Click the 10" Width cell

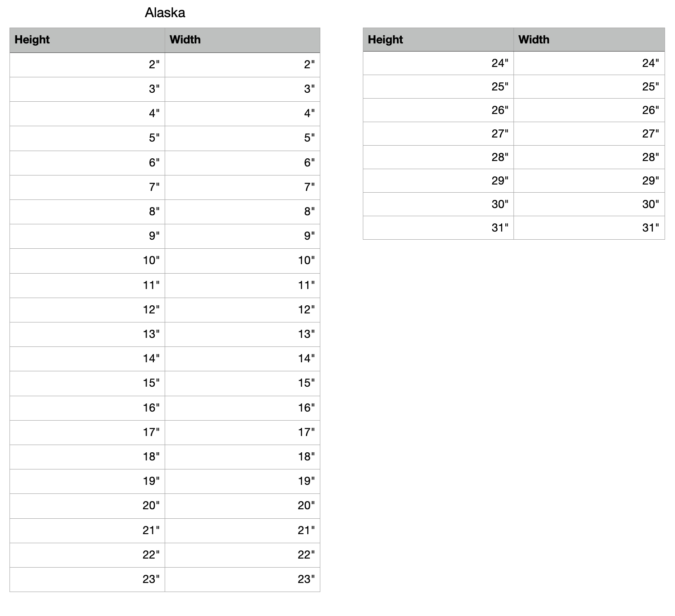[242, 261]
